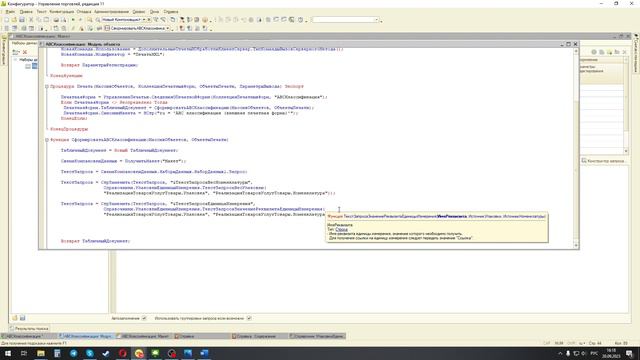Open Skype from the taskbar

[x=90, y=353]
